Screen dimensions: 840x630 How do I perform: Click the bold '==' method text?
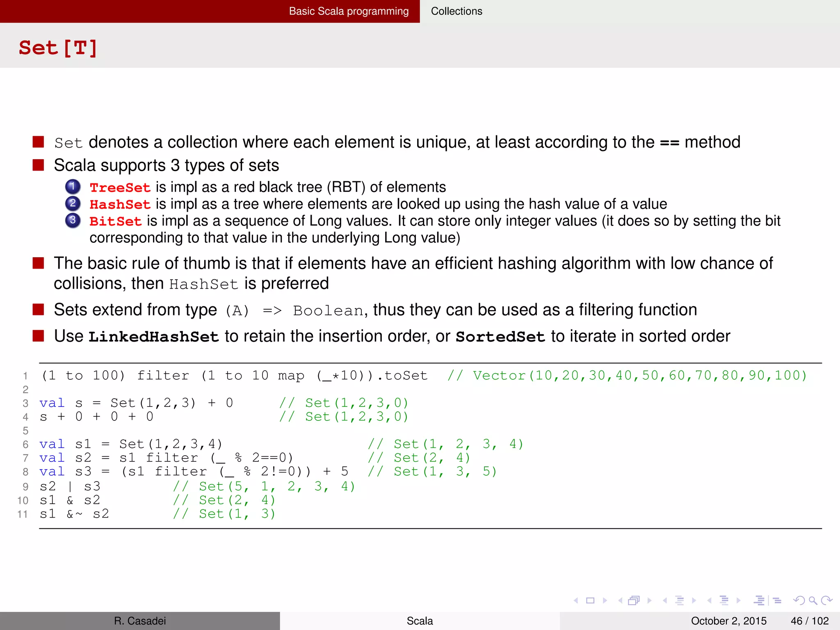click(669, 143)
